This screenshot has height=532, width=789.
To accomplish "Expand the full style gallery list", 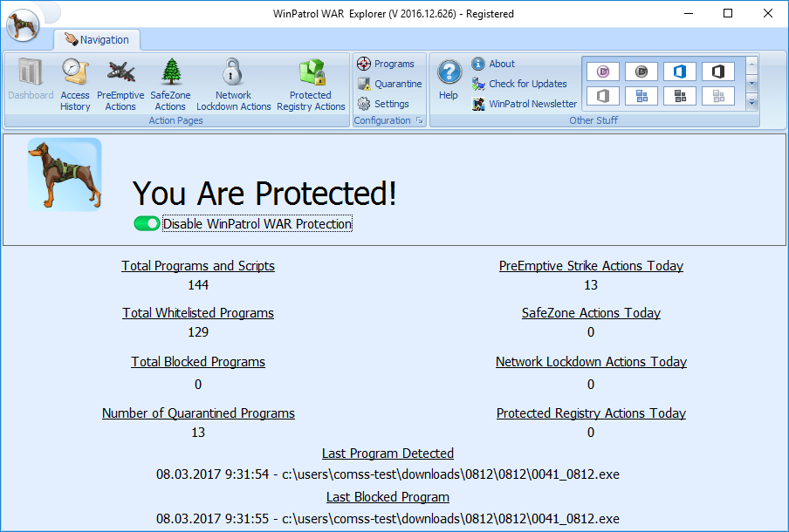I will [751, 103].
